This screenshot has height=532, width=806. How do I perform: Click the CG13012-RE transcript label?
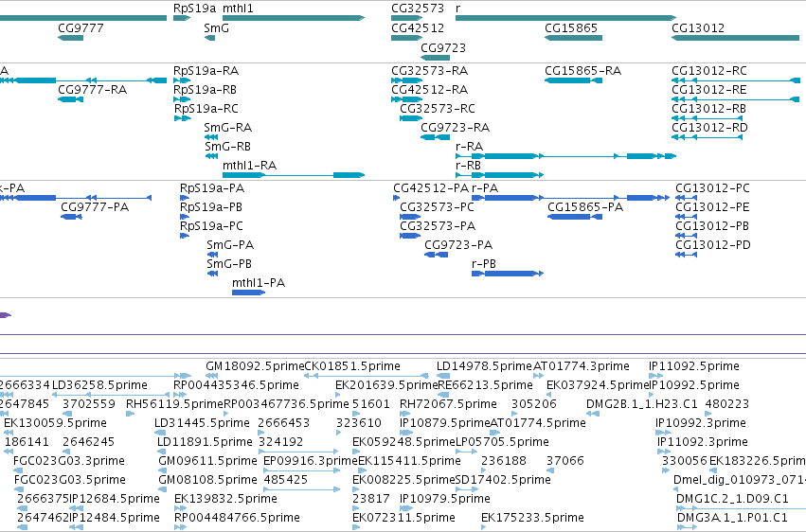[708, 90]
